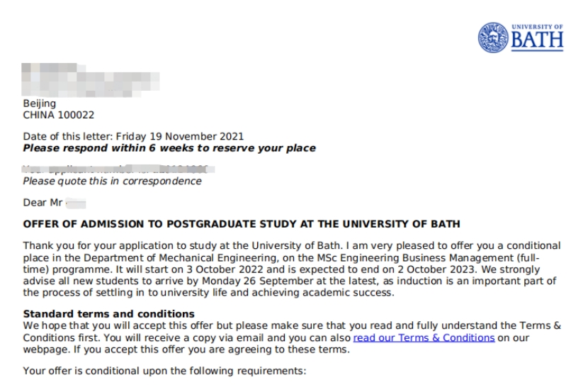588x385 pixels.
Task: Click the small UNIVERSITY OF text in logo
Action: [544, 26]
